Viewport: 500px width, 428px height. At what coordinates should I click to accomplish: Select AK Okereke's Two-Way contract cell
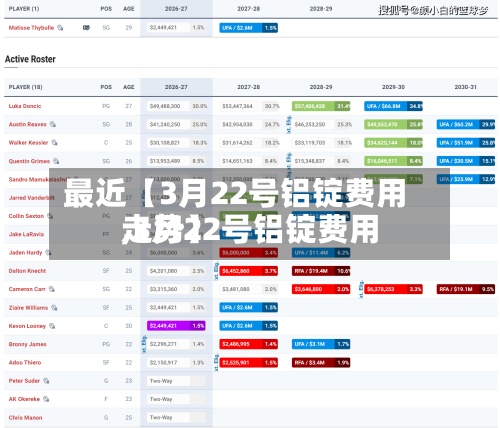coord(177,399)
